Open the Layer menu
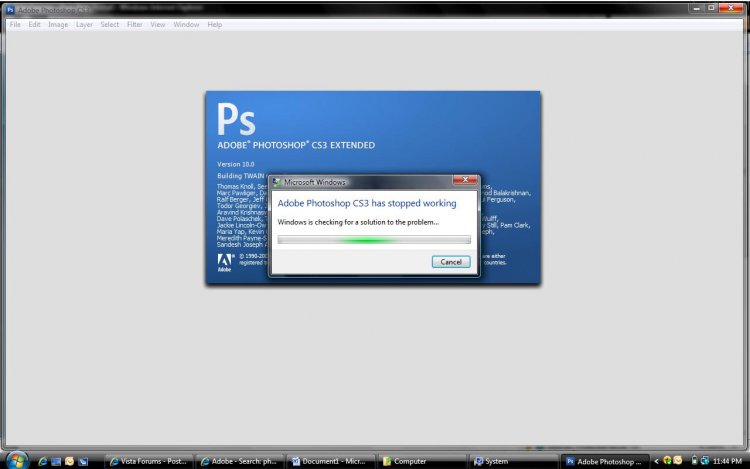The width and height of the screenshot is (750, 469). click(84, 24)
